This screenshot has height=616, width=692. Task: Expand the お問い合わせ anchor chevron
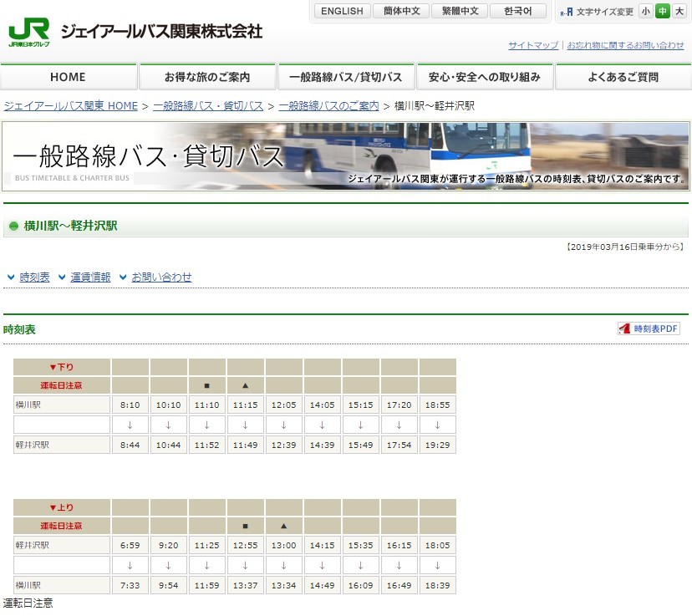pyautogui.click(x=123, y=277)
